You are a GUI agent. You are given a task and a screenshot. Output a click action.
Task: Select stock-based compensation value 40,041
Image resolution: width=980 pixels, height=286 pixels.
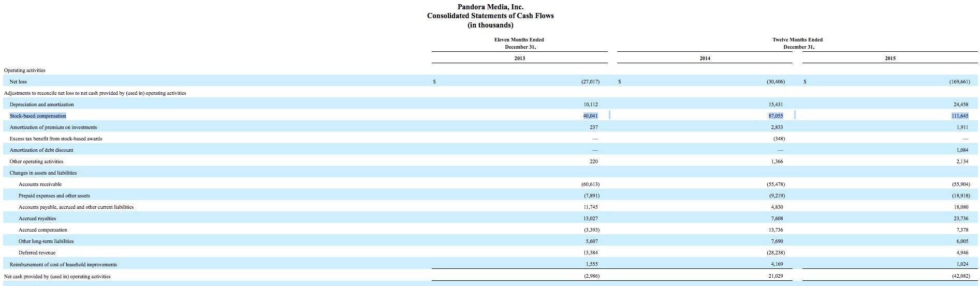coord(590,116)
